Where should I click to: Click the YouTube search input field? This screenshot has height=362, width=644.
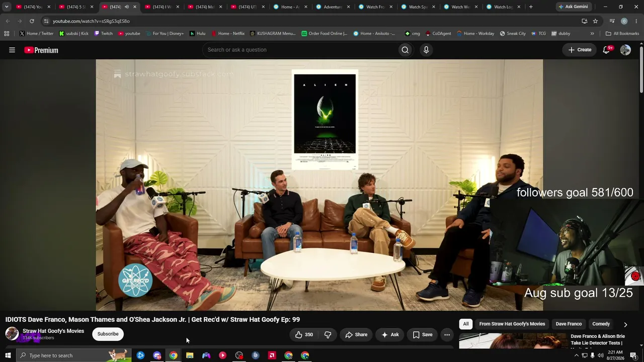coord(300,50)
